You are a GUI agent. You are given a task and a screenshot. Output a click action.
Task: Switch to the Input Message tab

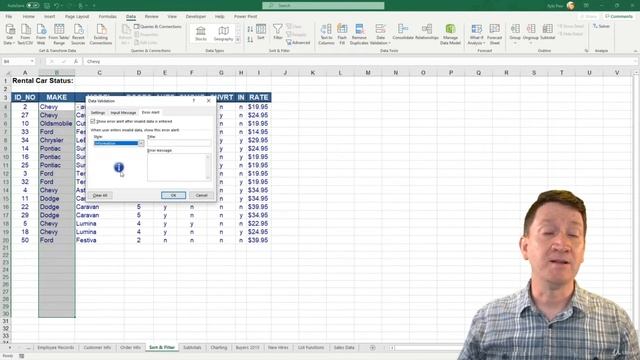click(x=123, y=112)
